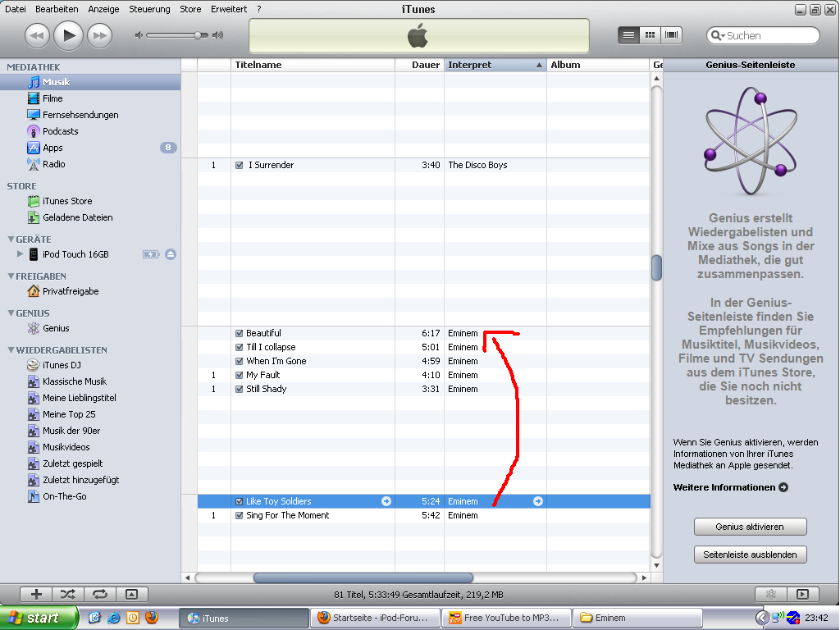840x630 pixels.
Task: Switch to grid view mode
Action: [x=650, y=35]
